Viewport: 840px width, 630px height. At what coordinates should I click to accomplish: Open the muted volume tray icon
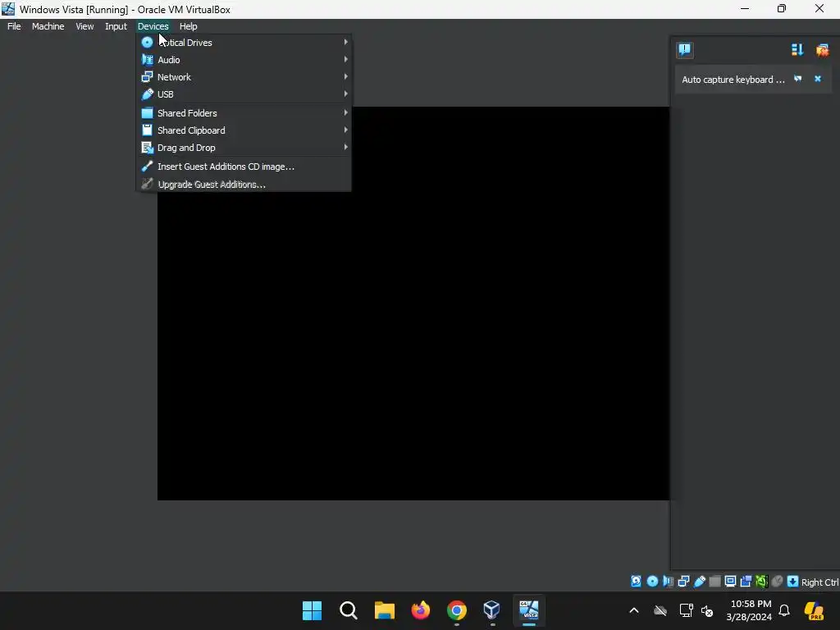707,610
